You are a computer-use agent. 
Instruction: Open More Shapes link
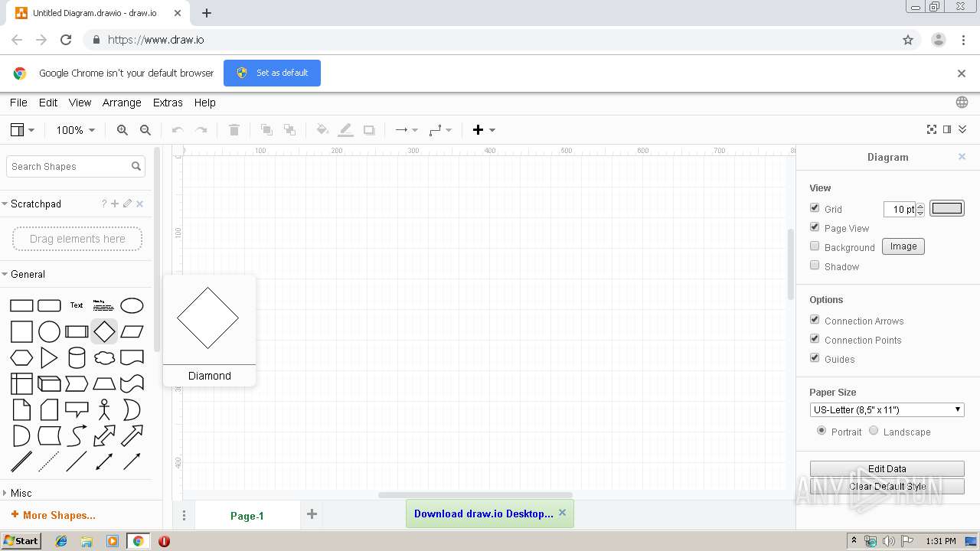coord(54,515)
